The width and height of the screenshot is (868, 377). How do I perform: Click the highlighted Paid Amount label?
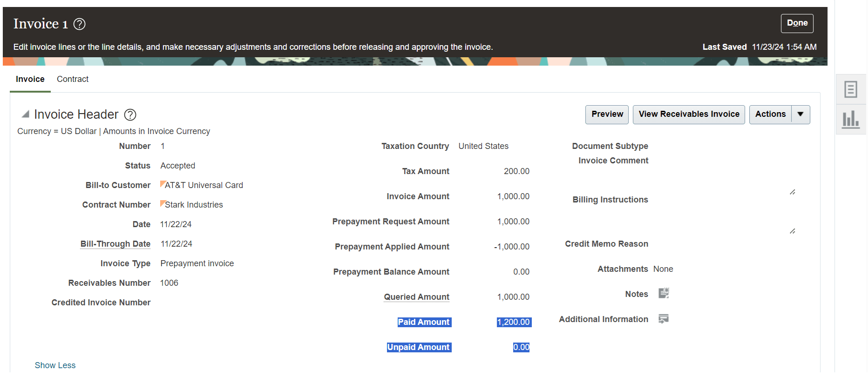[x=424, y=322]
